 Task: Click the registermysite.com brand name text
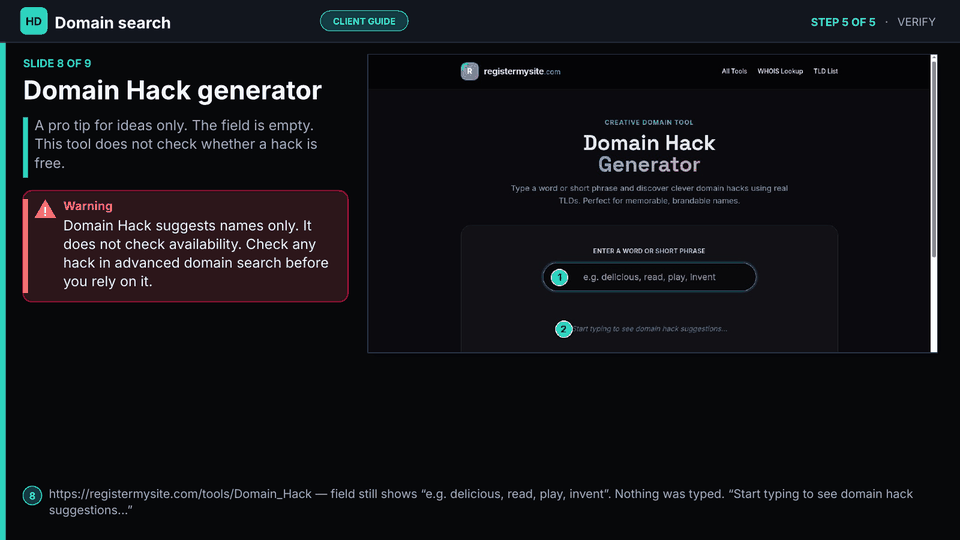pos(522,71)
